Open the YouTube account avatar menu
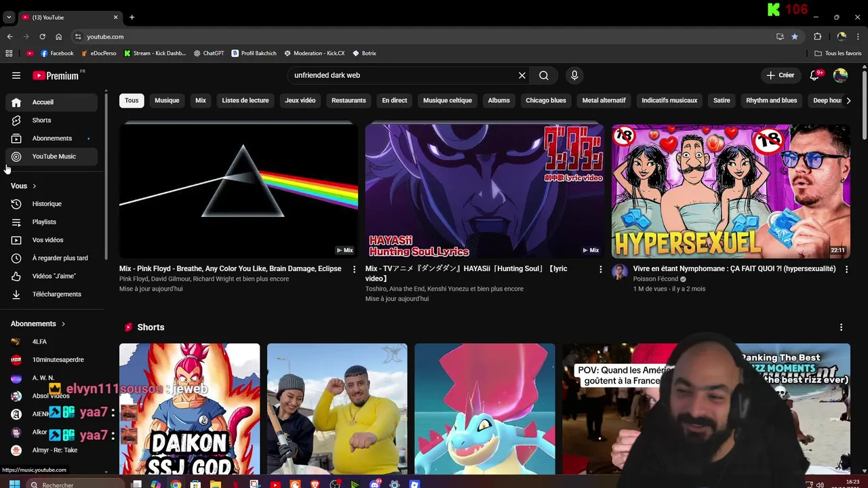This screenshot has width=868, height=488. (840, 75)
